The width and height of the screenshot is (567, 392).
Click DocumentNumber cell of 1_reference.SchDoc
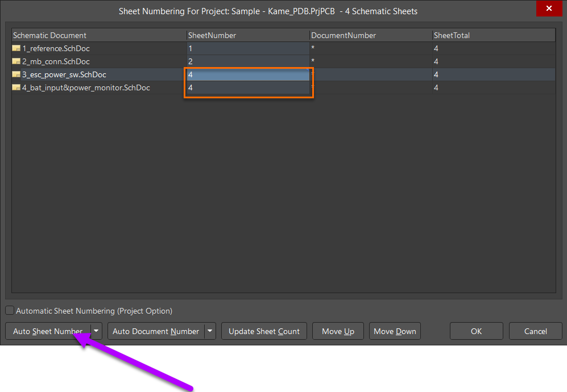pyautogui.click(x=371, y=48)
